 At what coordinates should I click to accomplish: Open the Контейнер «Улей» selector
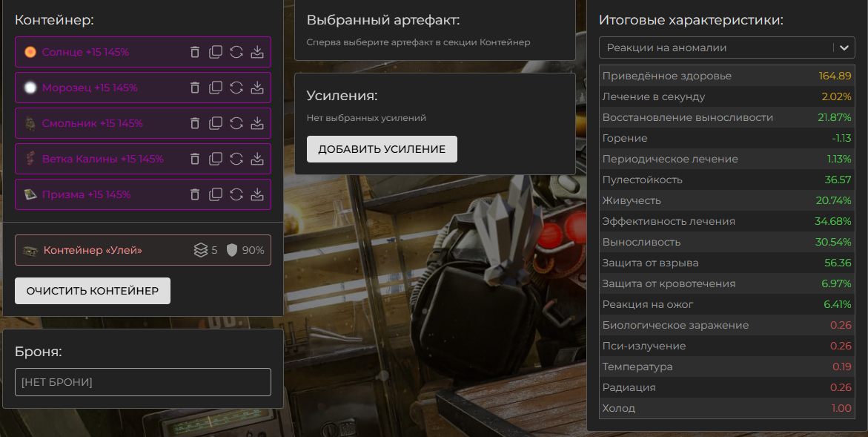(x=143, y=250)
